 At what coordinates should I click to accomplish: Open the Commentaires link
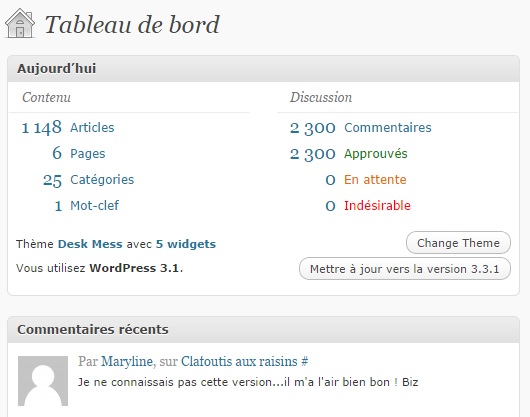(388, 128)
